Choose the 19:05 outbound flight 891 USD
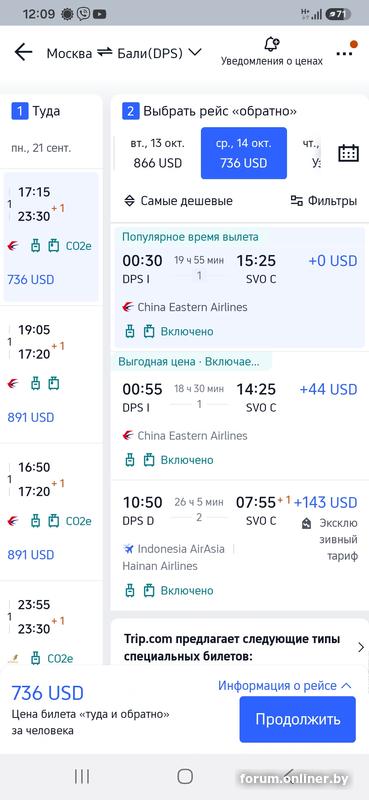The image size is (369, 800). (x=51, y=373)
